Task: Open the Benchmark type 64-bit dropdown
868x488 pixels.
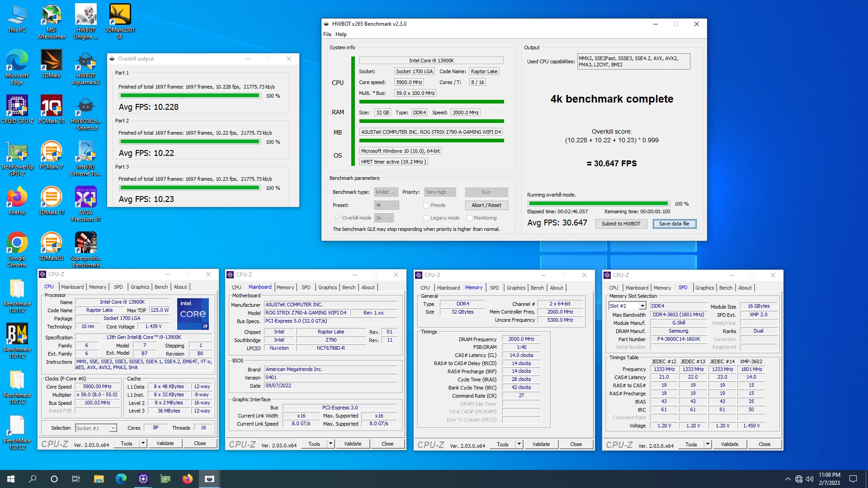Action: pos(386,192)
